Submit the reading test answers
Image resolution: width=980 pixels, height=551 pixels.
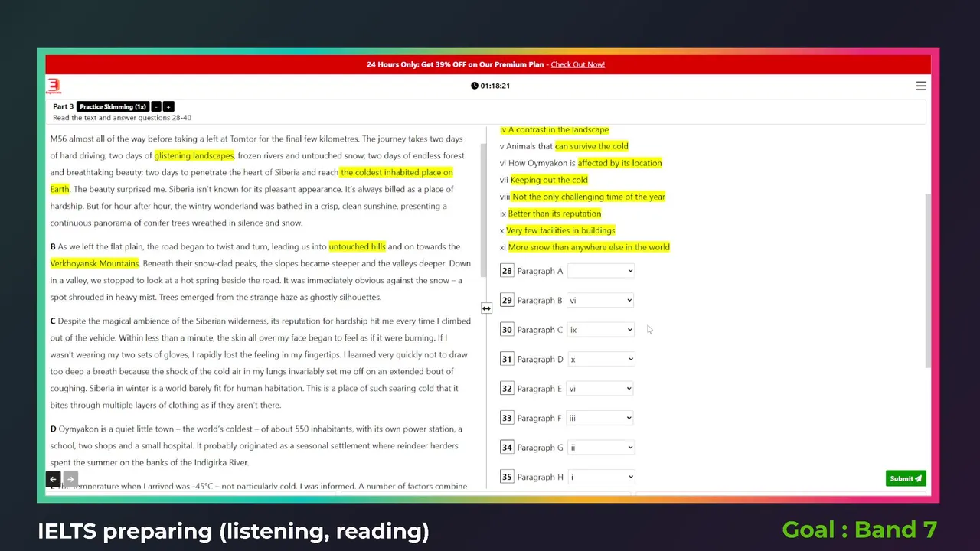906,478
